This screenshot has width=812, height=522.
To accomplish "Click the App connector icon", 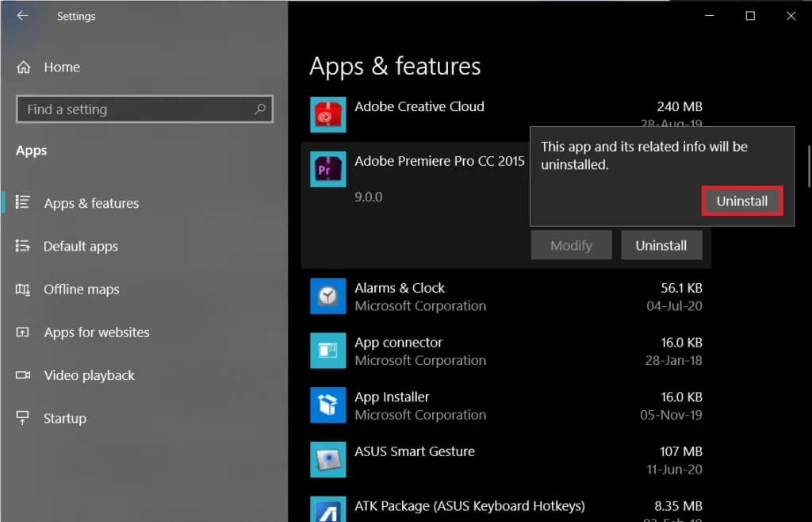I will coord(327,351).
